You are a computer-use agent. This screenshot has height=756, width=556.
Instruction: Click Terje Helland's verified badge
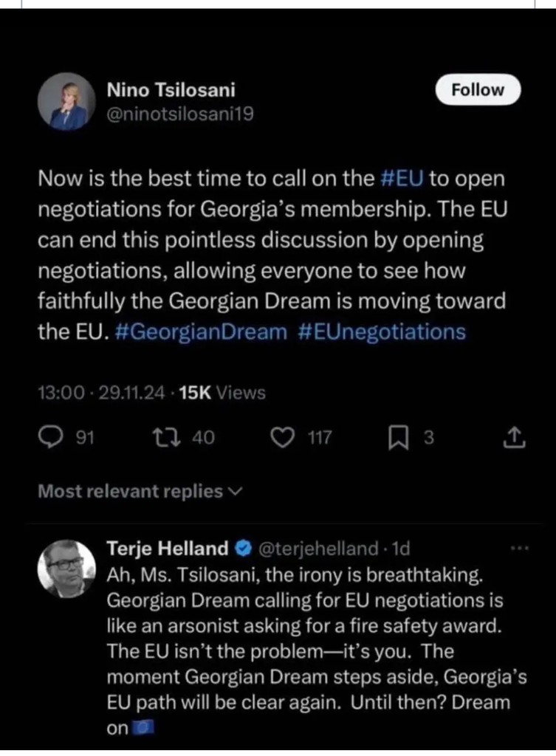point(242,549)
